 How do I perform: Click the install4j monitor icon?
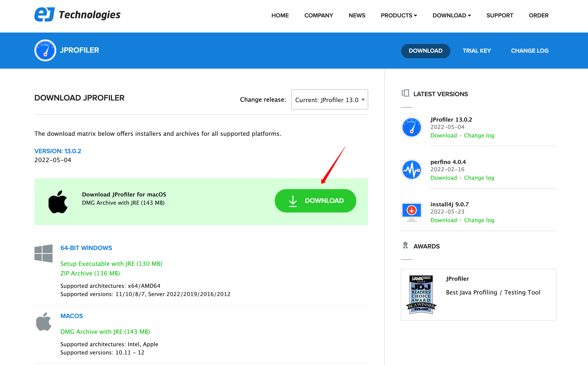click(411, 212)
